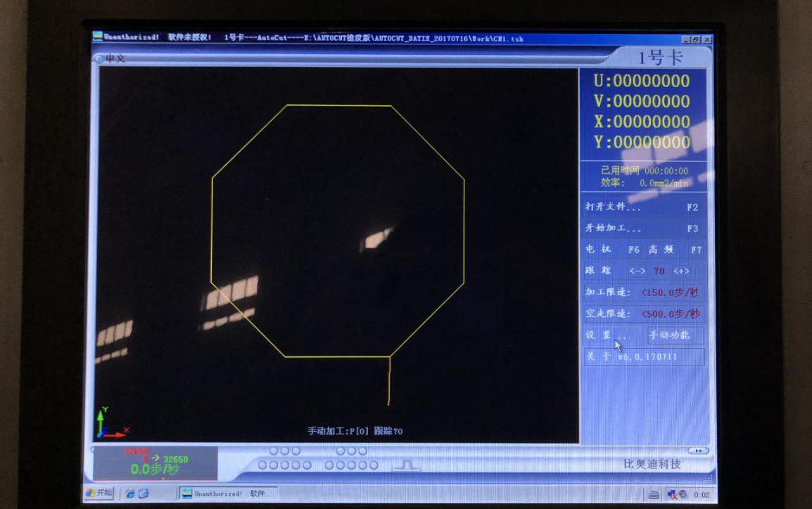The image size is (812, 509).
Task: Click the second quick launch icon on taskbar
Action: (144, 494)
